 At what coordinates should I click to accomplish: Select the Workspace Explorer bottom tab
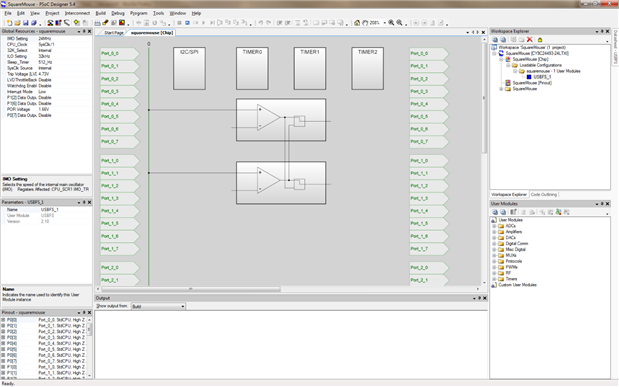(x=509, y=195)
